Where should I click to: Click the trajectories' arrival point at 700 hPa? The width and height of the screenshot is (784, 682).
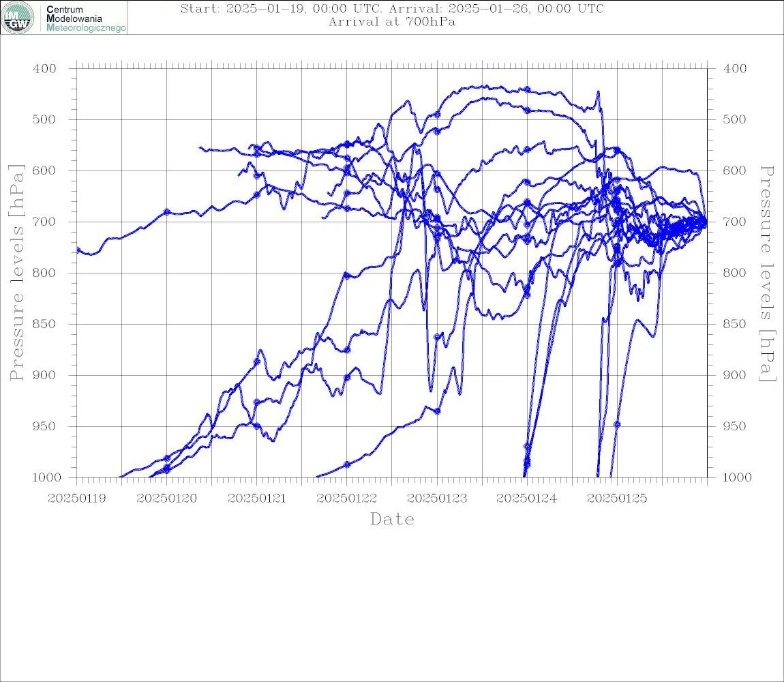[706, 221]
